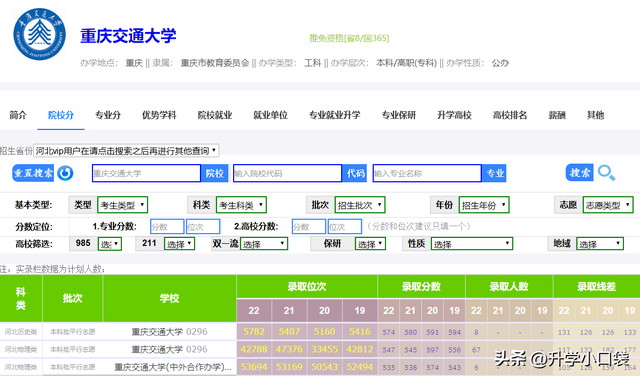640x378 pixels.
Task: Click rank value 5782 in table
Action: pyautogui.click(x=254, y=331)
